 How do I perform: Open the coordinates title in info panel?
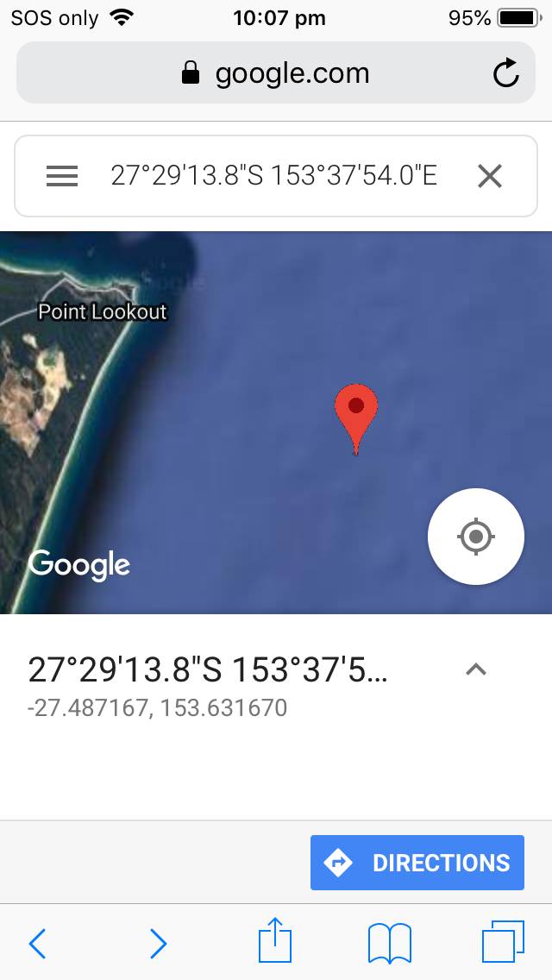pyautogui.click(x=208, y=670)
